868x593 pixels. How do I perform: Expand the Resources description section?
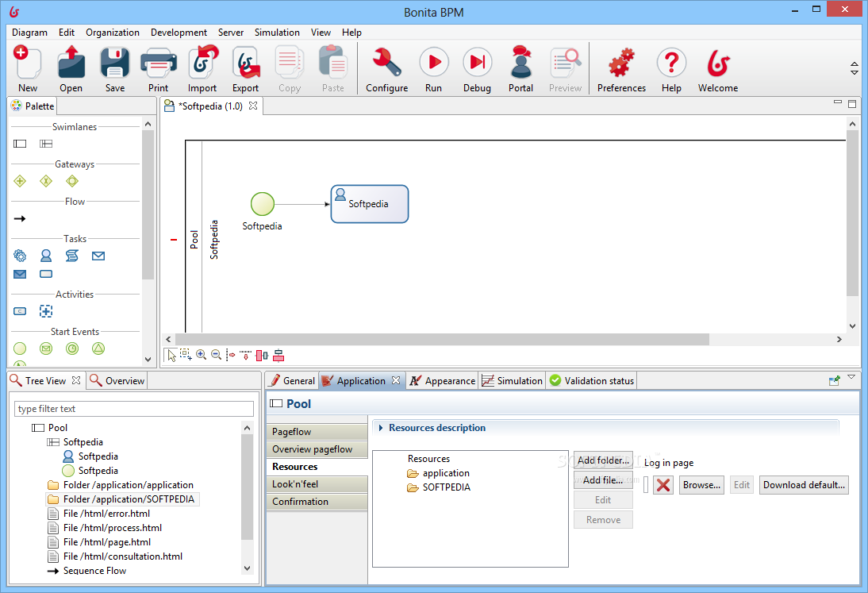(380, 428)
